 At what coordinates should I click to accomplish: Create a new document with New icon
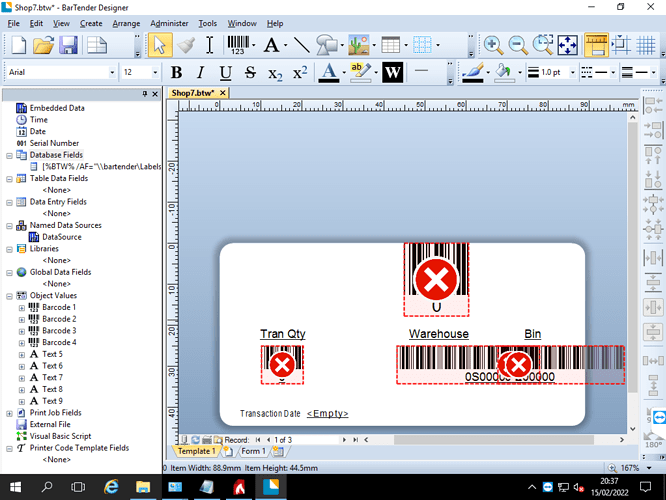(18, 45)
